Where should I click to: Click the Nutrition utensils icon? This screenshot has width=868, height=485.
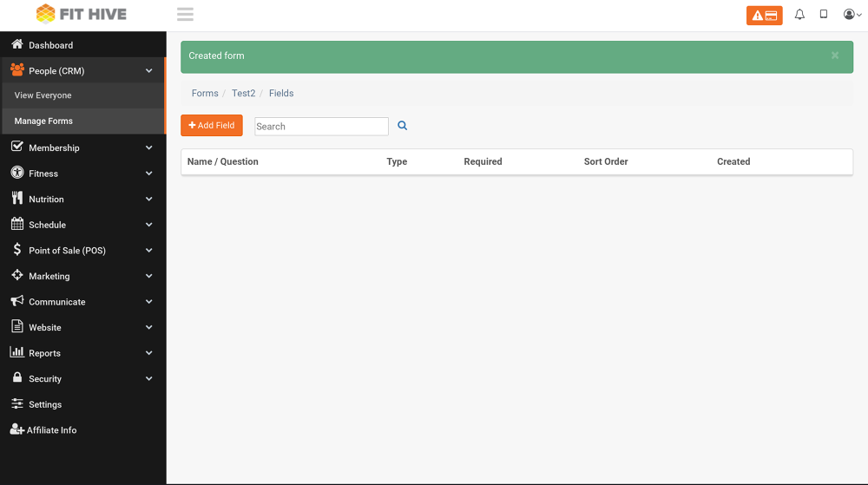pos(17,198)
